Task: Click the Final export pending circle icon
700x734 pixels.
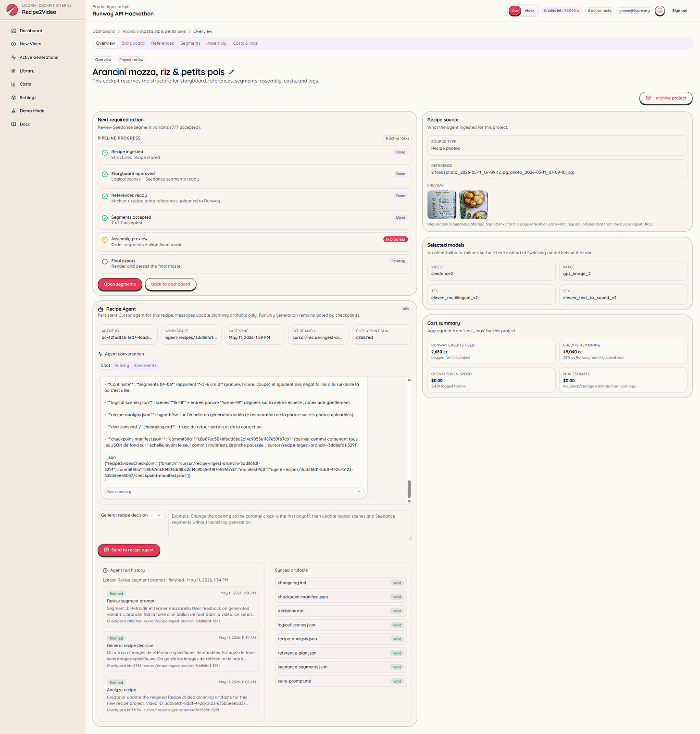Action: pyautogui.click(x=105, y=261)
